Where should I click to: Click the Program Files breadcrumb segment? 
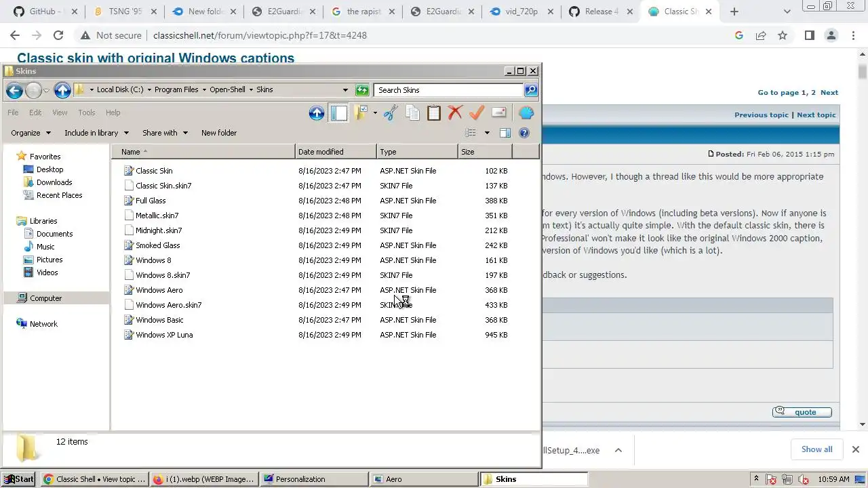176,89
